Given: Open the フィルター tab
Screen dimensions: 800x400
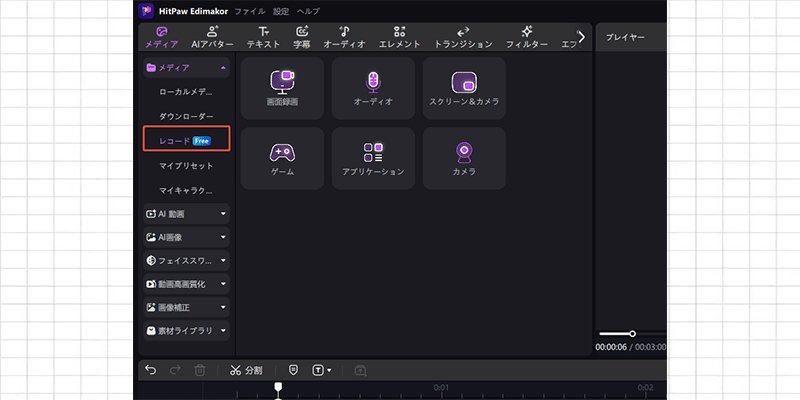Looking at the screenshot, I should 527,38.
